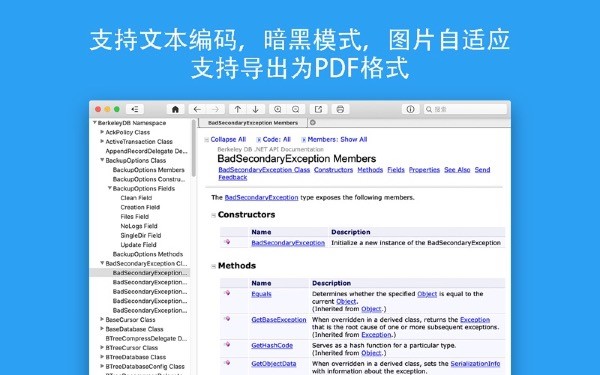Viewport: 600px width, 375px height.
Task: Open the GetHashCode method link
Action: (x=272, y=346)
